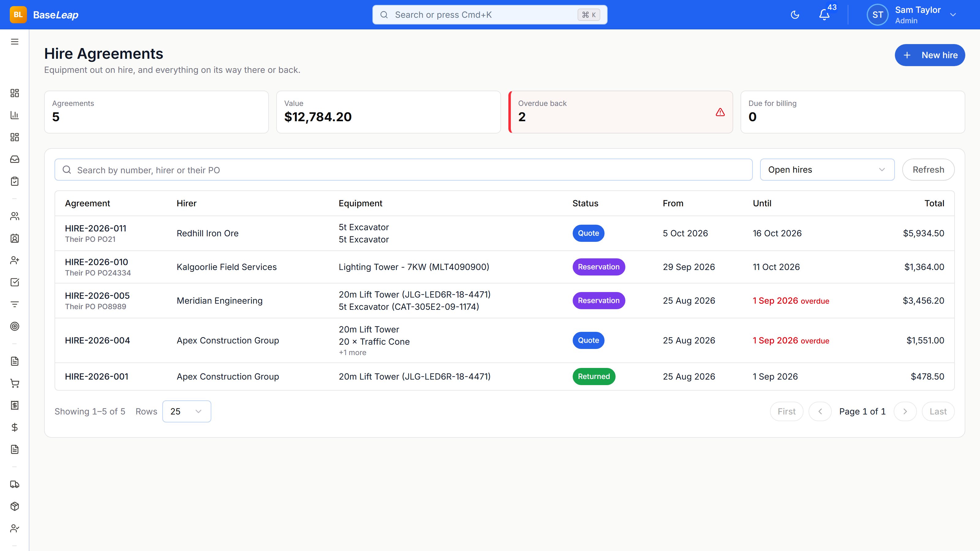The height and width of the screenshot is (551, 980).
Task: Sort by Status column header
Action: [x=585, y=204]
